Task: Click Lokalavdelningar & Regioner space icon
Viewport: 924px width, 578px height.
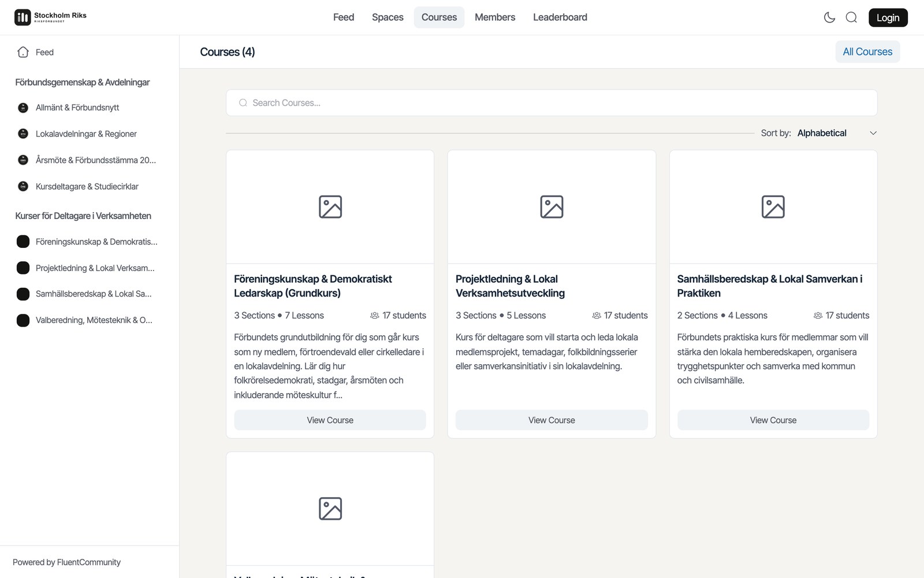Action: coord(23,134)
